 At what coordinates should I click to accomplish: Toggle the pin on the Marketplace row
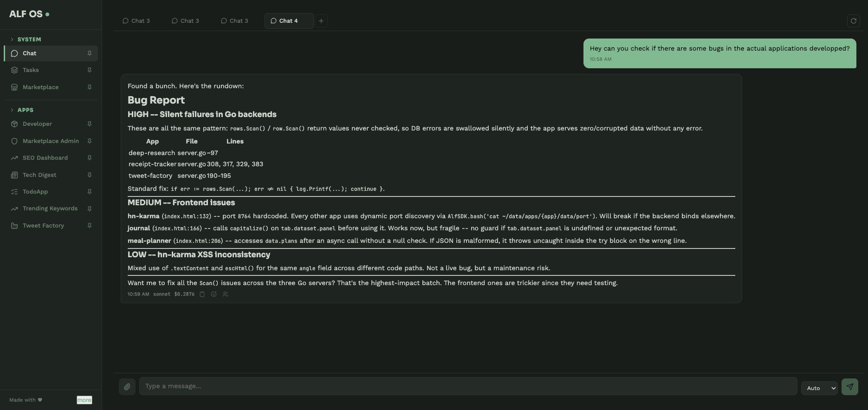(x=90, y=87)
